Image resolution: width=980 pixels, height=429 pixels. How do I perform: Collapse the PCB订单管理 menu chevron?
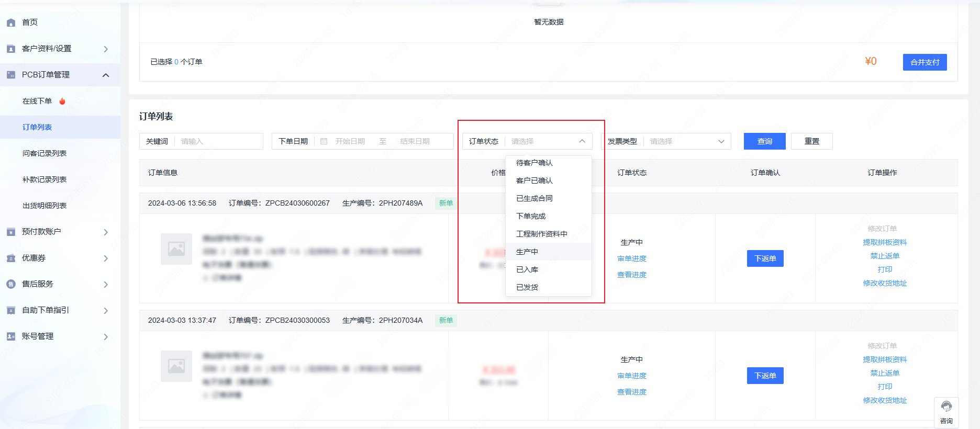point(106,75)
